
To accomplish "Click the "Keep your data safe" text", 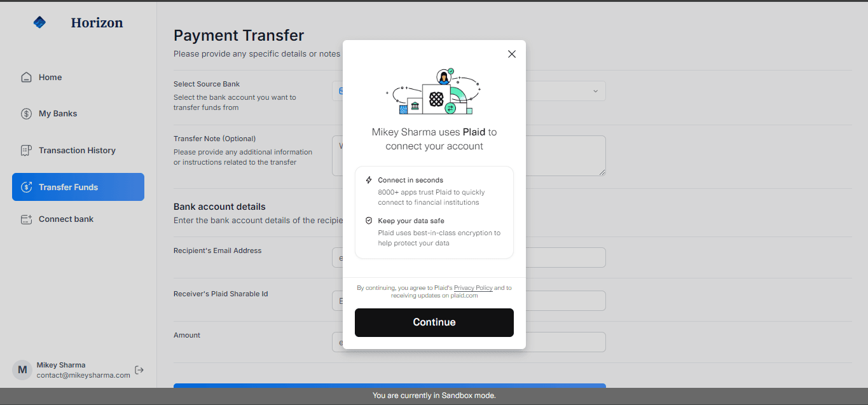I will pos(411,221).
